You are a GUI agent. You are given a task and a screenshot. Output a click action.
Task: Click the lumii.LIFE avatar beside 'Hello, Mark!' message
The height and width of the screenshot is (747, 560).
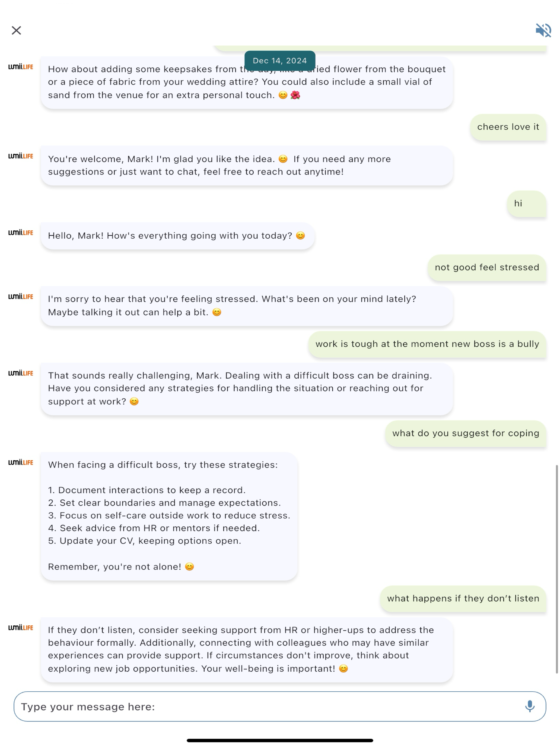tap(21, 233)
